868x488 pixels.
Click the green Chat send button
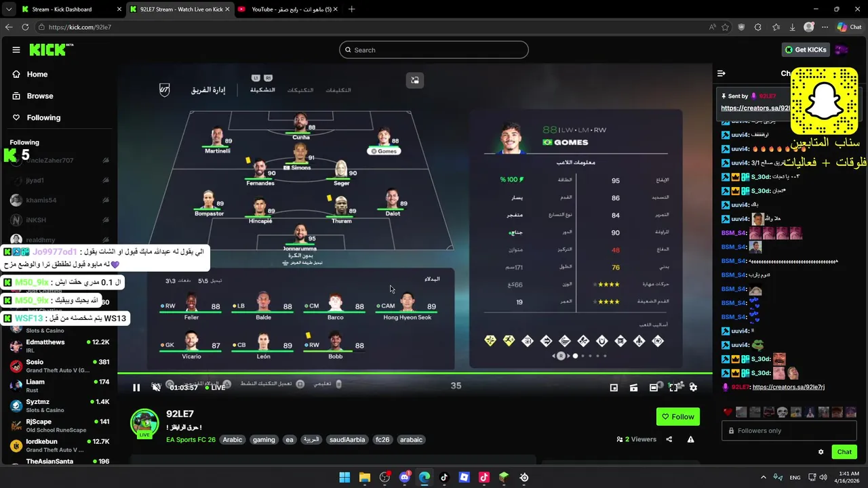coord(844,452)
